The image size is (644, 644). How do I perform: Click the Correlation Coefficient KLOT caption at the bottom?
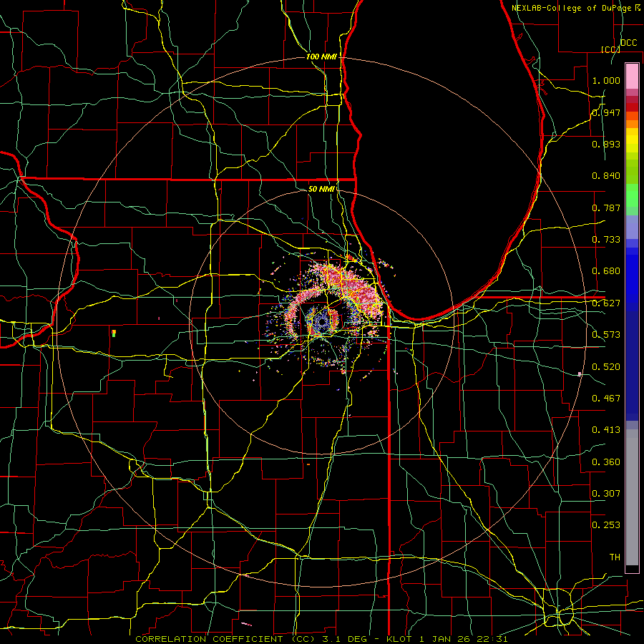pos(321,639)
